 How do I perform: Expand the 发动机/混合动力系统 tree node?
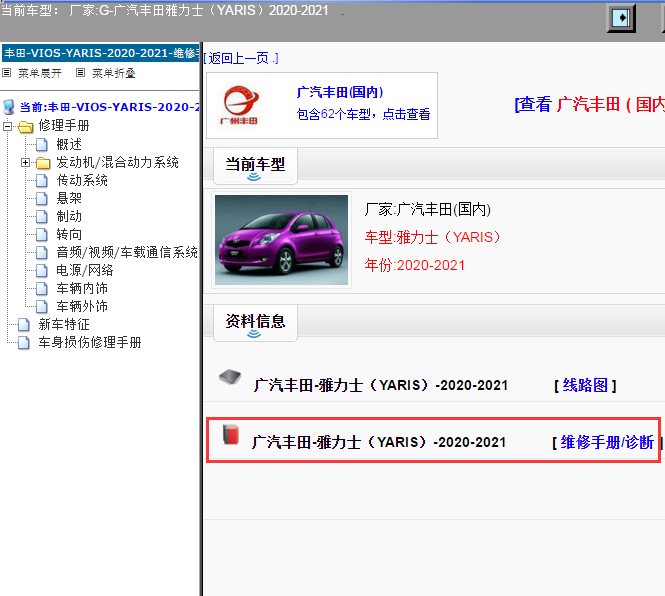pyautogui.click(x=25, y=162)
